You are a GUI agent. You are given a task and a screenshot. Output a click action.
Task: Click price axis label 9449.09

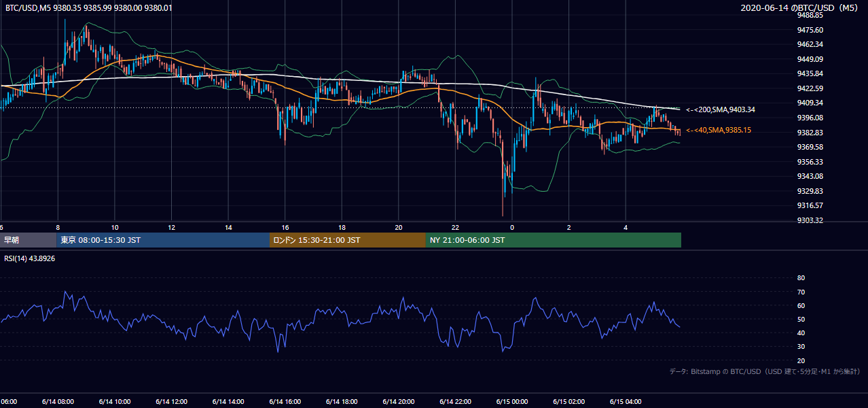810,59
